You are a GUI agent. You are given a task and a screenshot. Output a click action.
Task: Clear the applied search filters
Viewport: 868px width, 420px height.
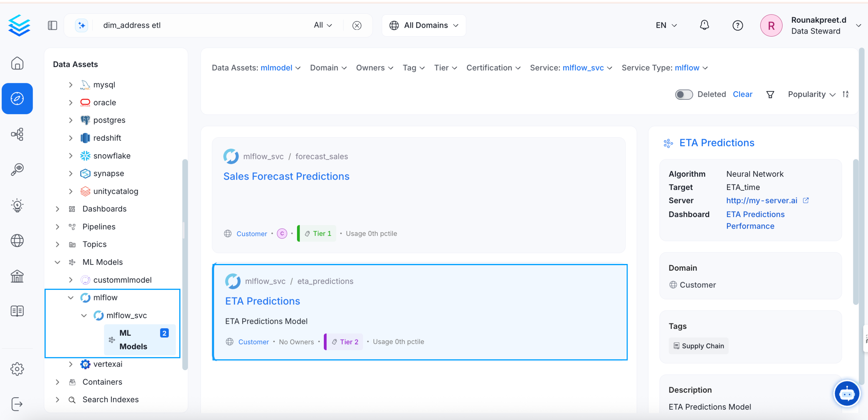click(x=743, y=94)
